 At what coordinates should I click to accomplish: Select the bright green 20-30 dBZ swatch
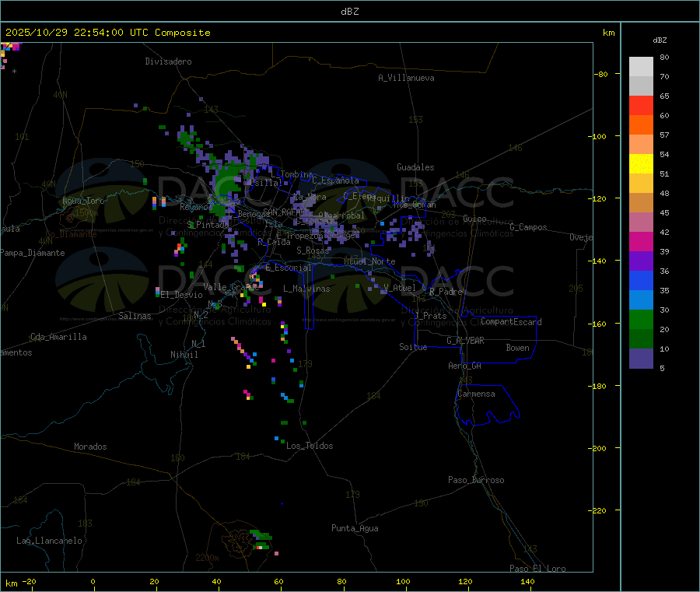641,319
